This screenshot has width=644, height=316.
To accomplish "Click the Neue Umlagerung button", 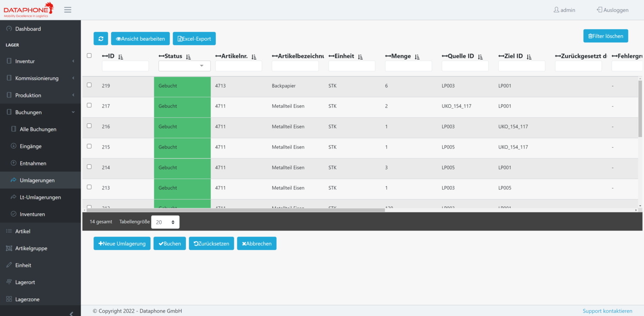I will click(x=122, y=243).
